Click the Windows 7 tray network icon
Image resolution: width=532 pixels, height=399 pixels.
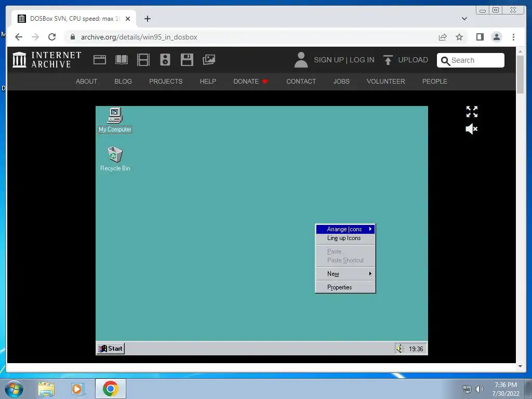[x=467, y=389]
